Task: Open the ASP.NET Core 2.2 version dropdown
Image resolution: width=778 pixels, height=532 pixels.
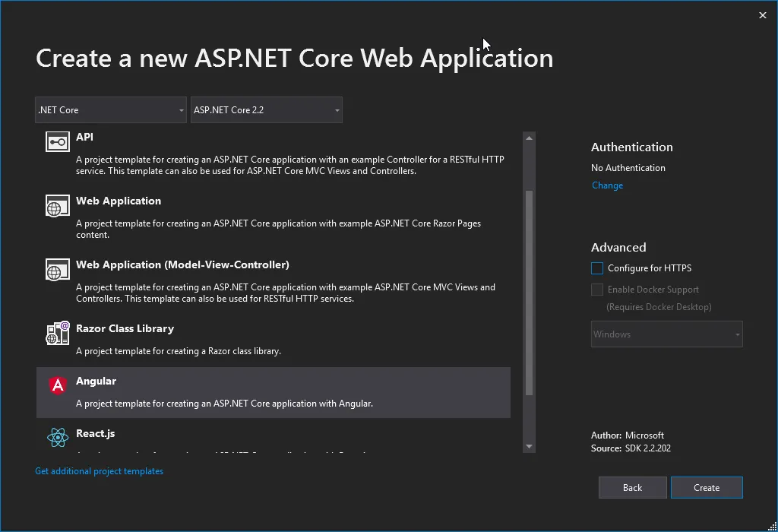Action: [x=266, y=110]
